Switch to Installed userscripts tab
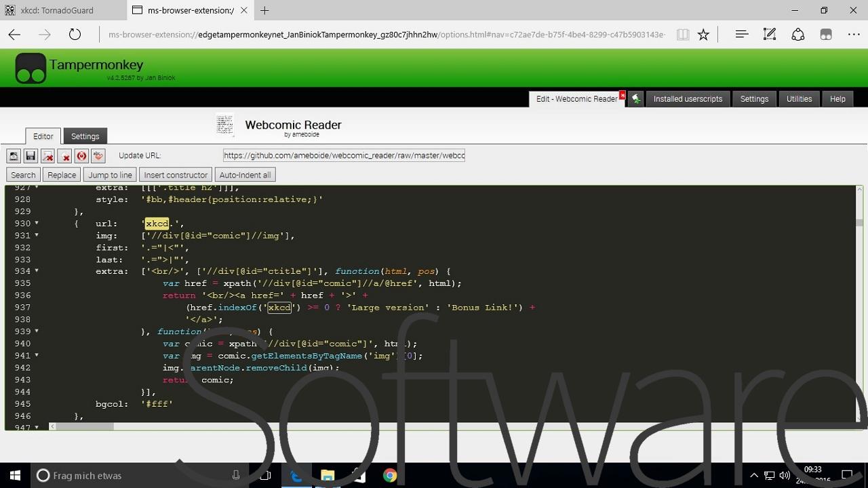The height and width of the screenshot is (488, 868). [688, 99]
